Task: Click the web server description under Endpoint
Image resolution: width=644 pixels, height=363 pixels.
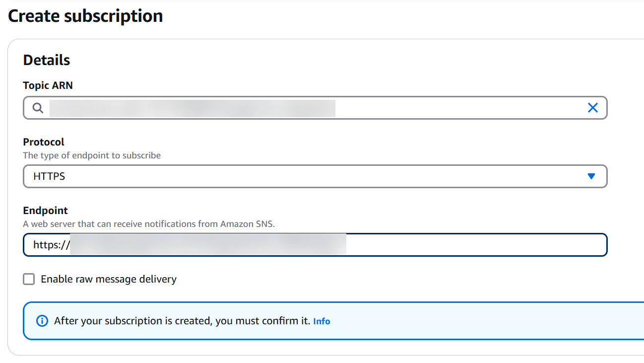Action: click(149, 224)
